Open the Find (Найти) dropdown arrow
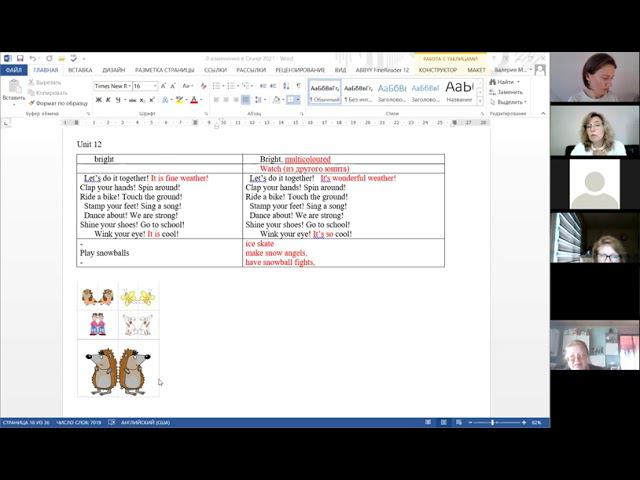 pyautogui.click(x=518, y=82)
